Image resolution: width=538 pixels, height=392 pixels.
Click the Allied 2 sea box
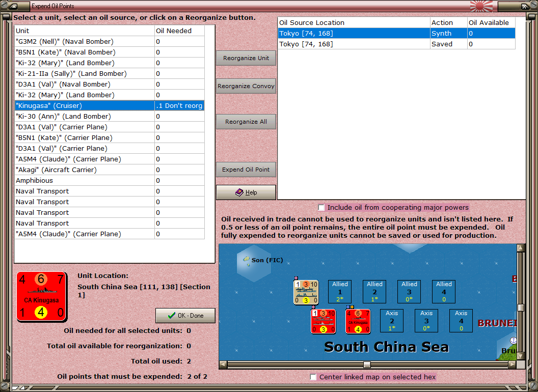(x=374, y=292)
